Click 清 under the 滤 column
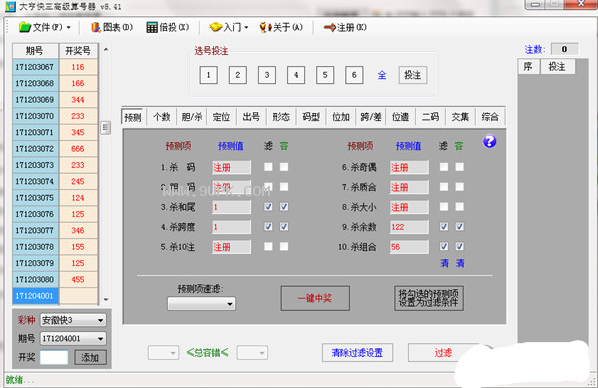The width and height of the screenshot is (598, 388). click(x=444, y=263)
